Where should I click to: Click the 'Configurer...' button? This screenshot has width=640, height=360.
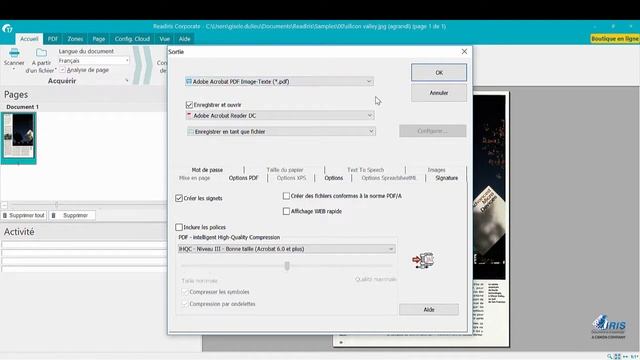(433, 131)
